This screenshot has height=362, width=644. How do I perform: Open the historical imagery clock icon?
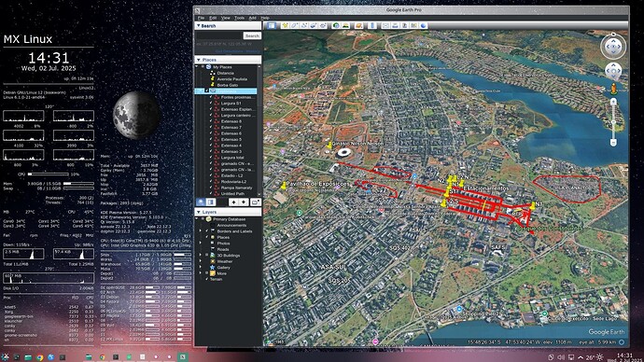click(336, 25)
